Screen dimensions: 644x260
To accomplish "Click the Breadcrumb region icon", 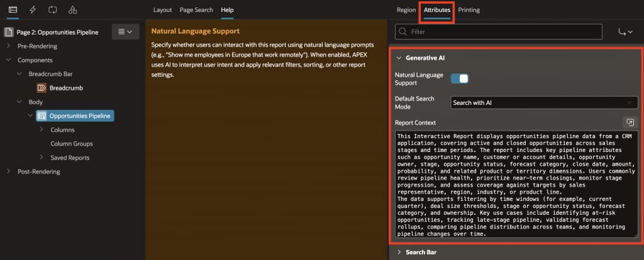I will point(42,88).
